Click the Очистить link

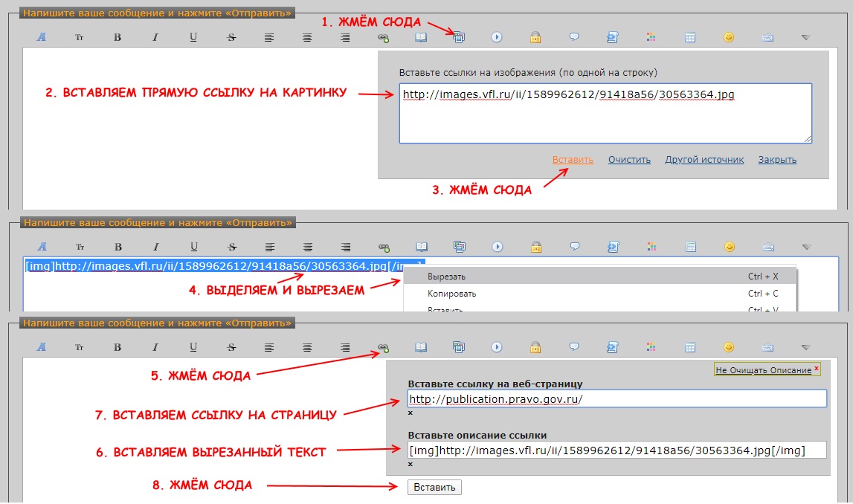(x=629, y=160)
